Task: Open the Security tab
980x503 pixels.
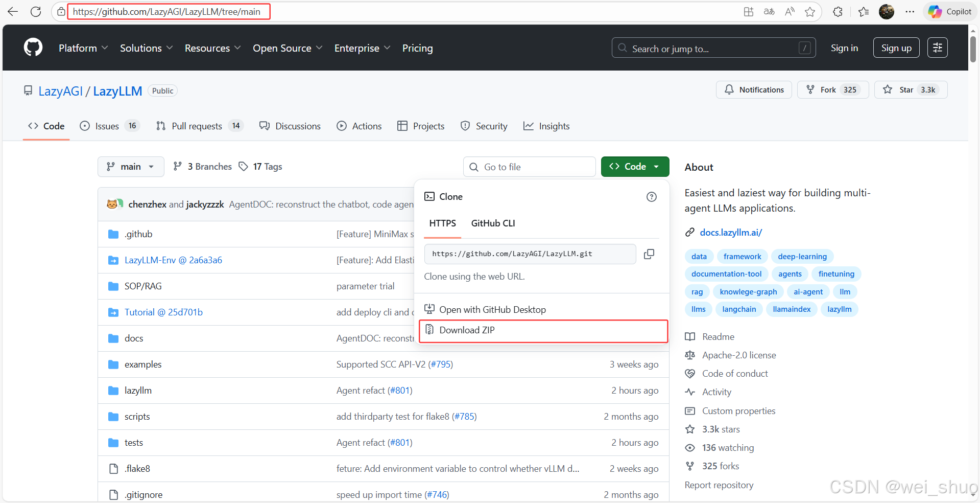Action: (x=484, y=126)
